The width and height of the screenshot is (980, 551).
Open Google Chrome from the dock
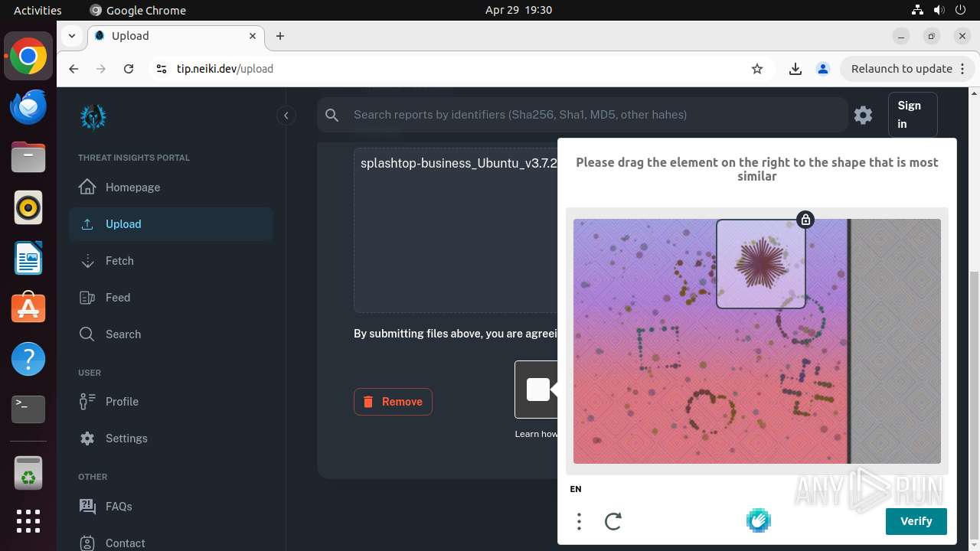point(28,57)
